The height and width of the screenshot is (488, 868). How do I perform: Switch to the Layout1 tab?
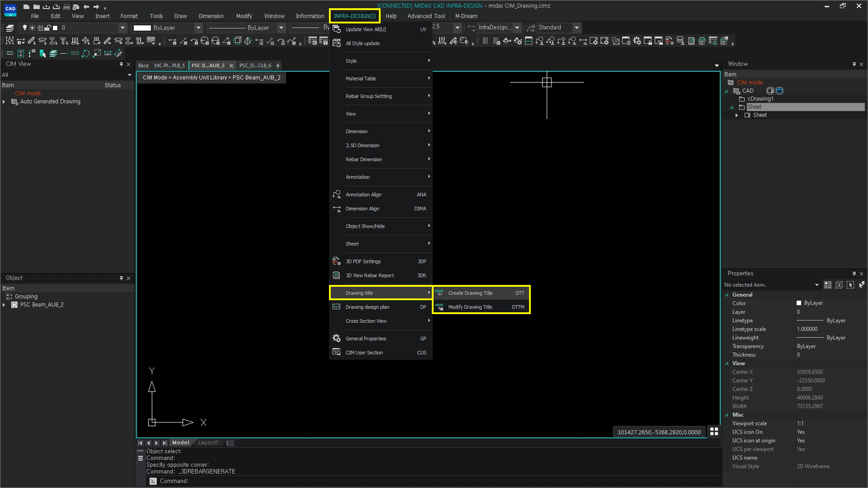tap(208, 442)
